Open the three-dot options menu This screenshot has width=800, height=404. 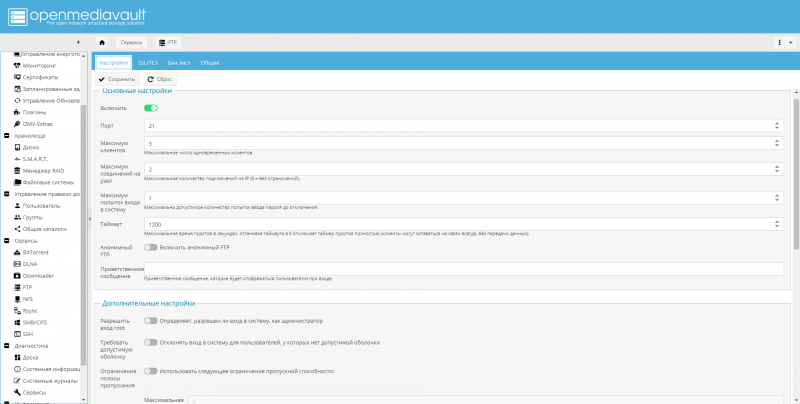[780, 43]
